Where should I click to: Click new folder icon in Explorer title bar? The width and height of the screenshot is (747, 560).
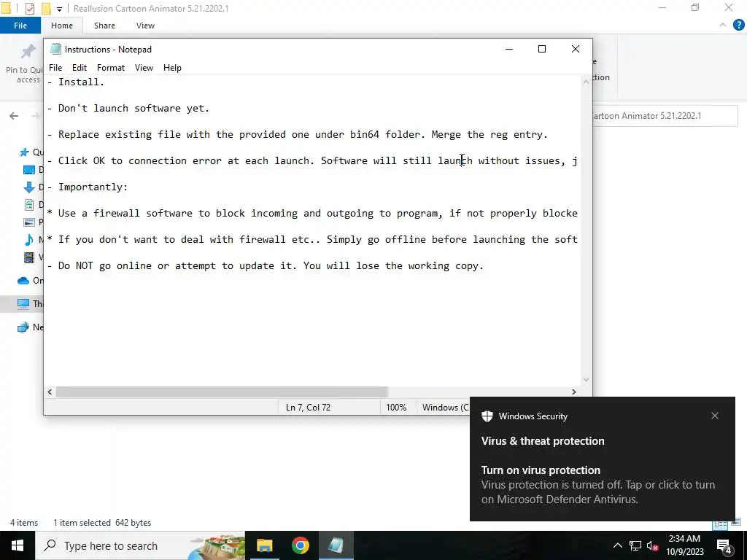pos(46,9)
